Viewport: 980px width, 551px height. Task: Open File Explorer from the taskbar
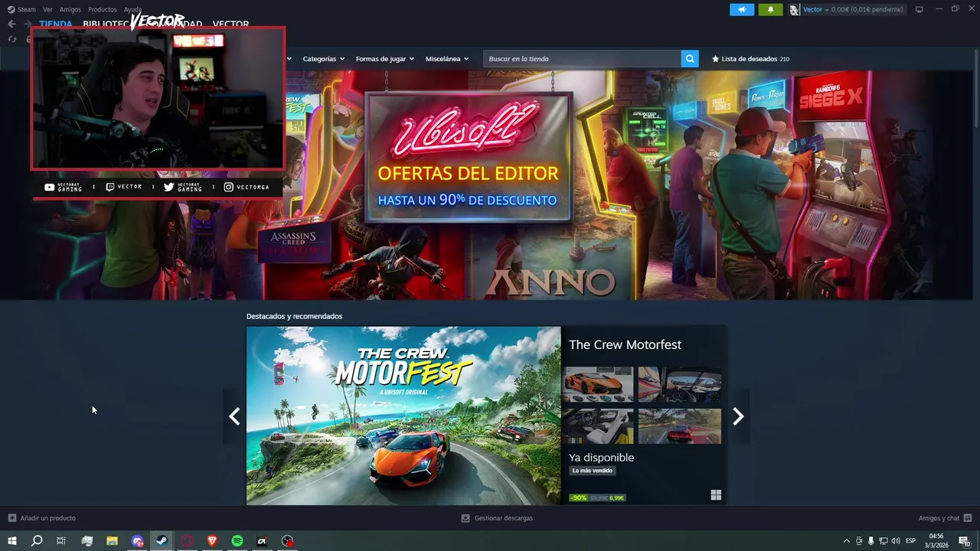point(112,541)
